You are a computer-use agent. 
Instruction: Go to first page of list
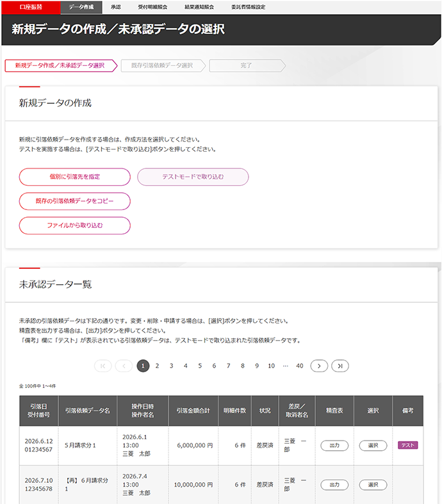coord(102,366)
